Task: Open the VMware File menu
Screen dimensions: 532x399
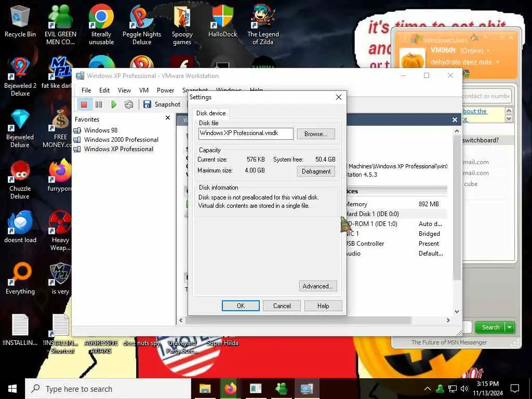Action: [x=86, y=90]
